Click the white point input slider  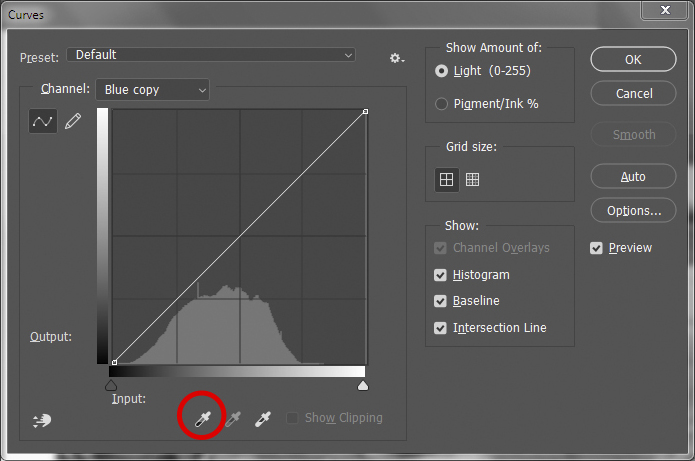pos(363,385)
